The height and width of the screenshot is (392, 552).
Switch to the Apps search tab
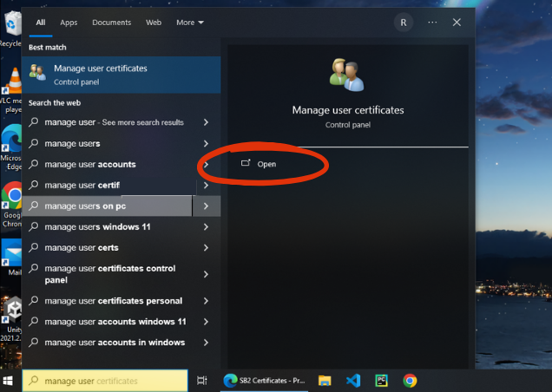69,23
